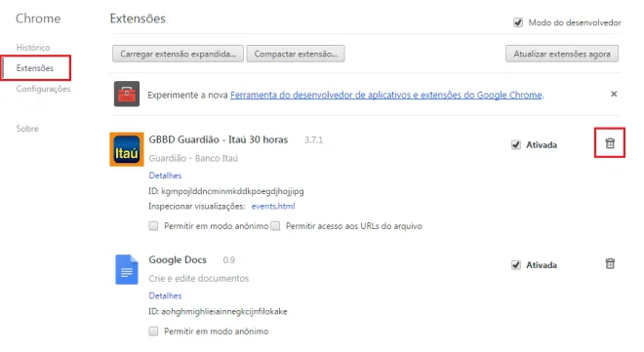
Task: Click Crie e edite documentos description
Action: 199,279
